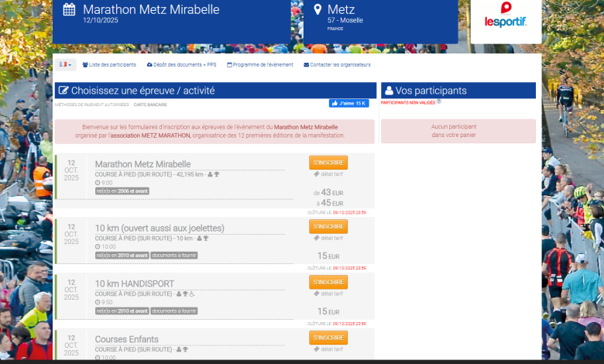This screenshot has height=364, width=604.
Task: Click the 10 km HANDISPORT title
Action: (x=135, y=283)
